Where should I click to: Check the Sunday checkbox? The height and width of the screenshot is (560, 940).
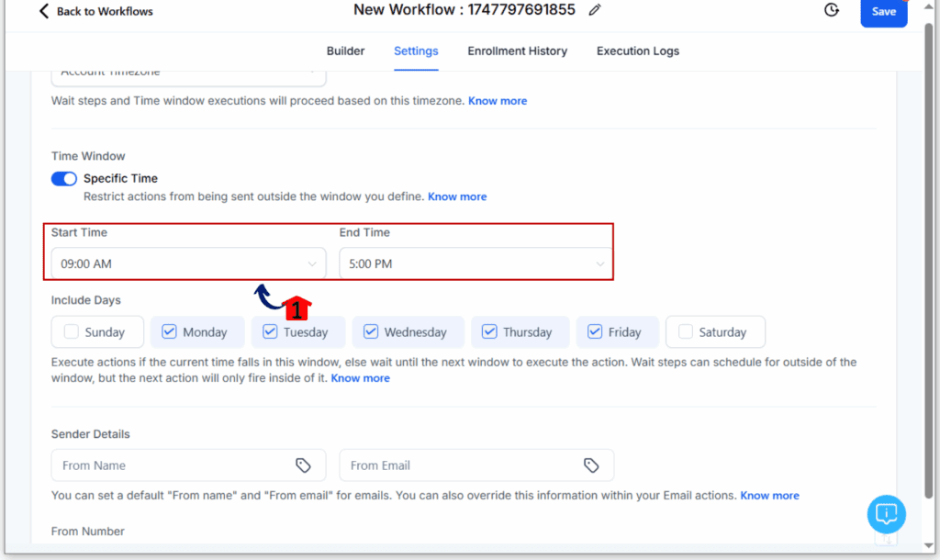tap(72, 331)
